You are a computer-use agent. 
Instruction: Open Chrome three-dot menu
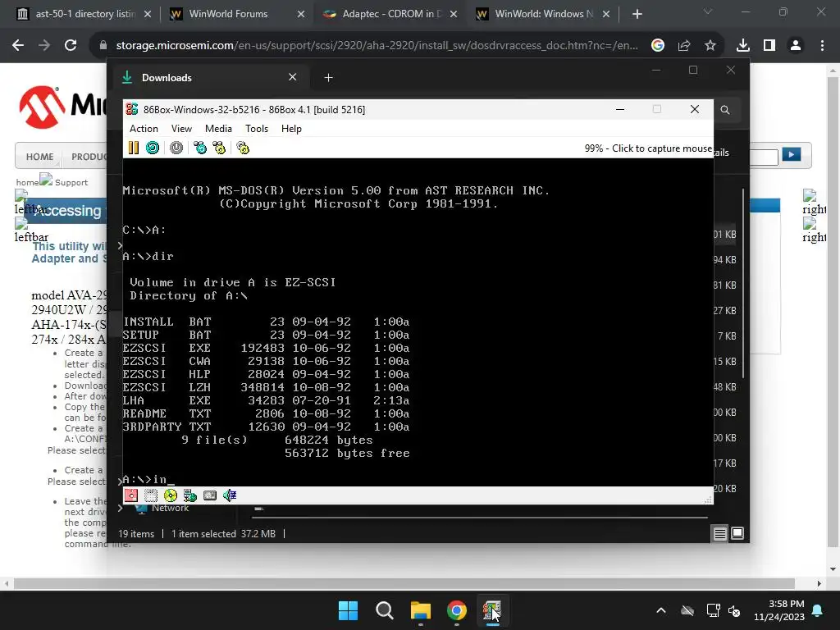(822, 46)
